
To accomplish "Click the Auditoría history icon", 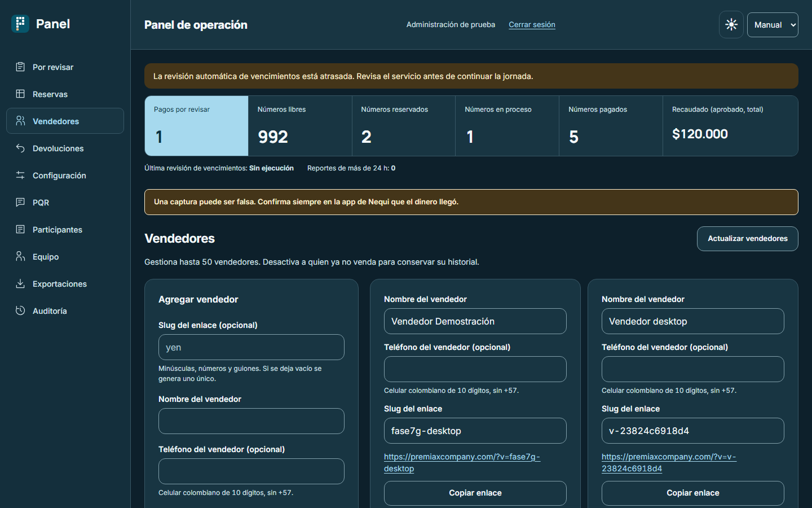I will point(20,310).
